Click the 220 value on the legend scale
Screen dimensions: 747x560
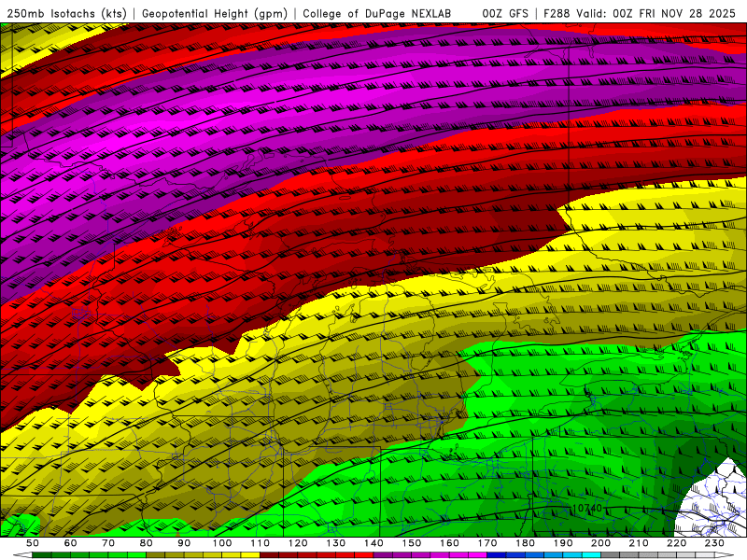[676, 543]
